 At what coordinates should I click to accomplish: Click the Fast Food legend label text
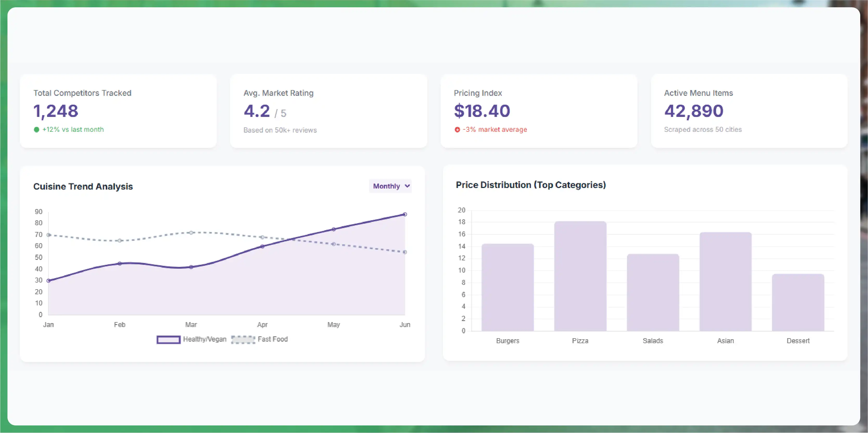point(273,339)
